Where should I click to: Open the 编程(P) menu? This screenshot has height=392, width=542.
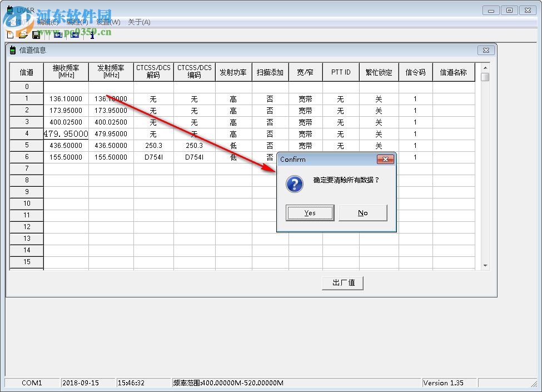click(77, 22)
